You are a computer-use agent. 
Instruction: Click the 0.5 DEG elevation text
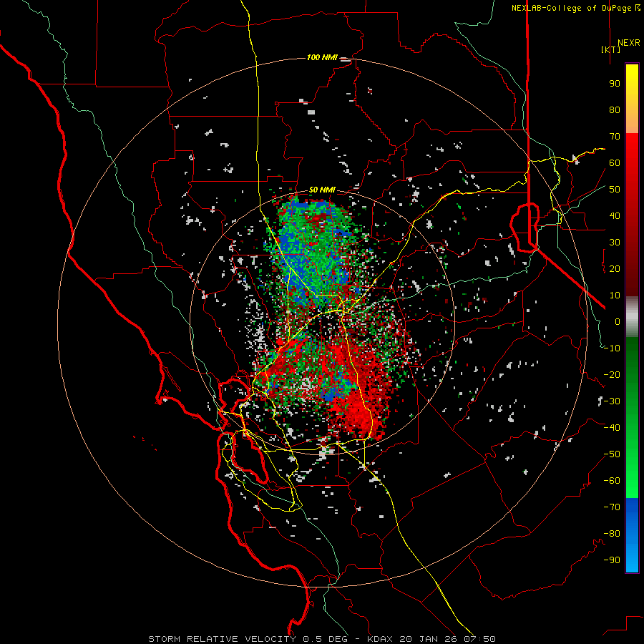[x=326, y=639]
